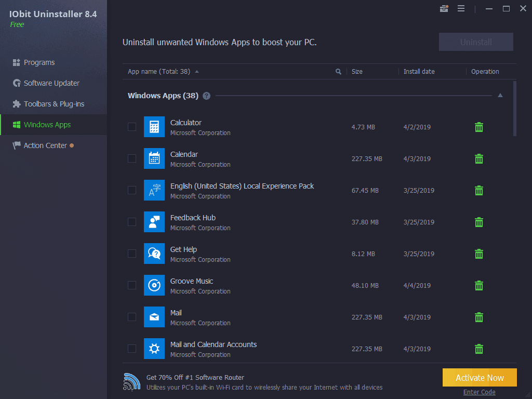Click the toolbox icon in title bar
Viewport: 532px width, 399px height.
[x=444, y=8]
